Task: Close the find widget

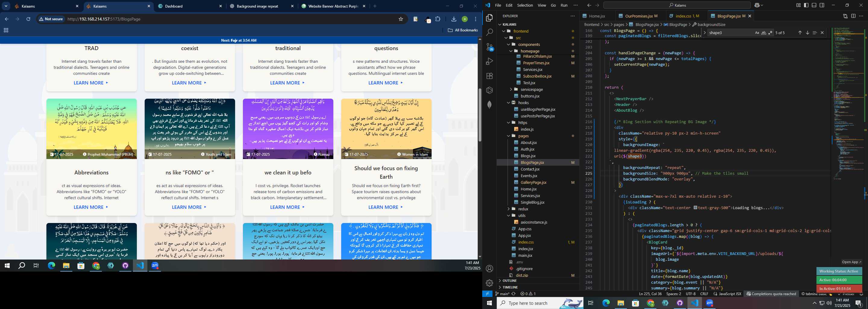Action: tap(822, 33)
